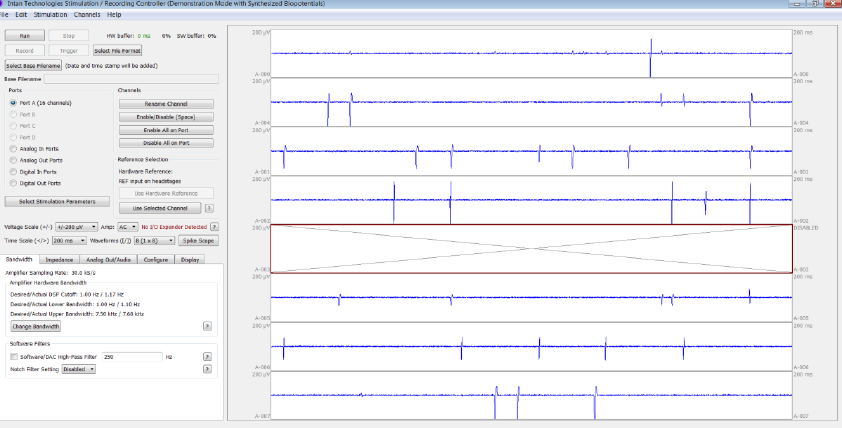
Task: Switch to the Display tab
Action: 190,259
